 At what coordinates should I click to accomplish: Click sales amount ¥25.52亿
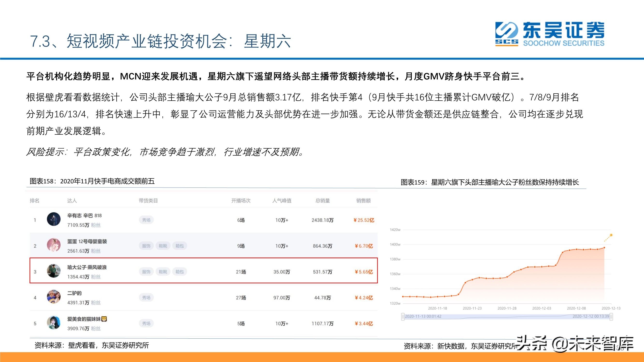click(364, 220)
